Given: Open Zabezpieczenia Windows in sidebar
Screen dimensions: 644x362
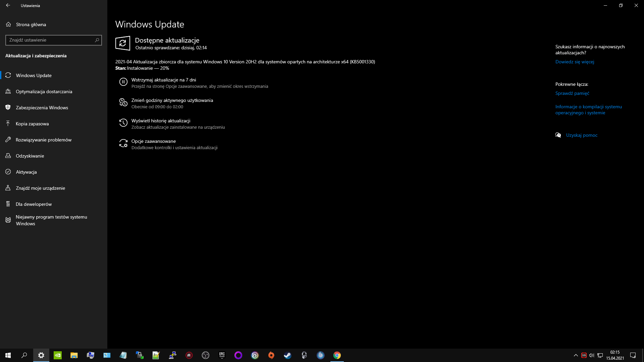Looking at the screenshot, I should point(42,108).
